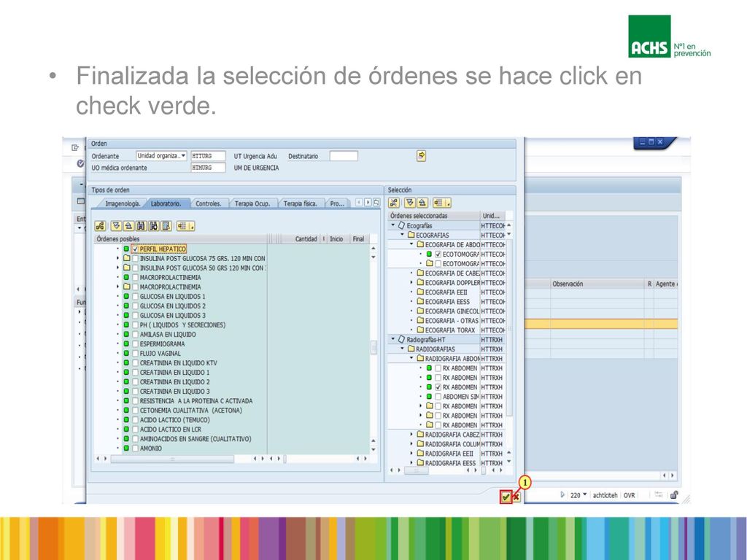Viewport: 747px width, 560px height.
Task: Check ABDOMEN SIM checkbox in Selección
Action: (438, 396)
